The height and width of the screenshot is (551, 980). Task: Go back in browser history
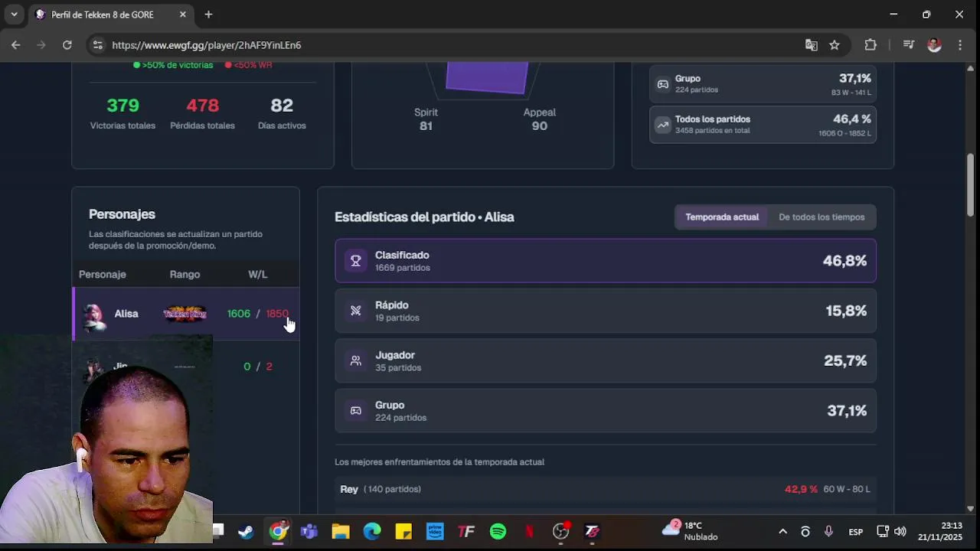click(16, 45)
